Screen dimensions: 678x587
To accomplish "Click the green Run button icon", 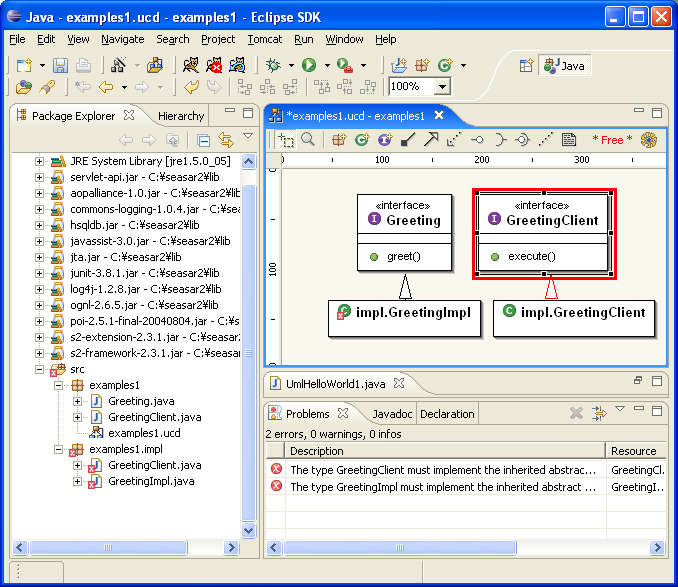I will (x=309, y=65).
